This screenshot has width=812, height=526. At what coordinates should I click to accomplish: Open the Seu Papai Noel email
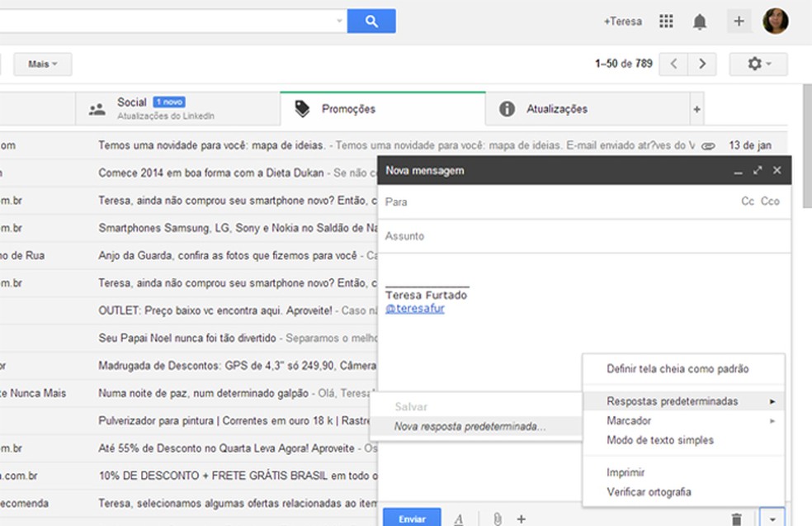pos(187,338)
